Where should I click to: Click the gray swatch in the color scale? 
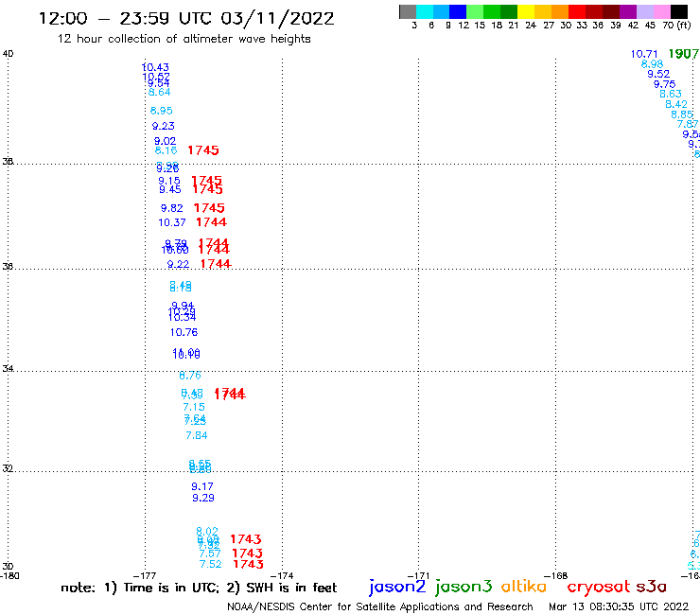click(x=408, y=12)
